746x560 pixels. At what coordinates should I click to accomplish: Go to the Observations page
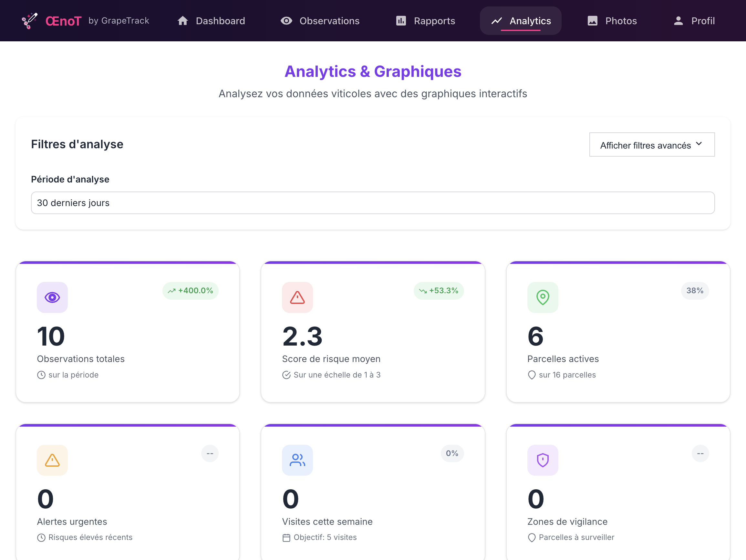click(320, 21)
